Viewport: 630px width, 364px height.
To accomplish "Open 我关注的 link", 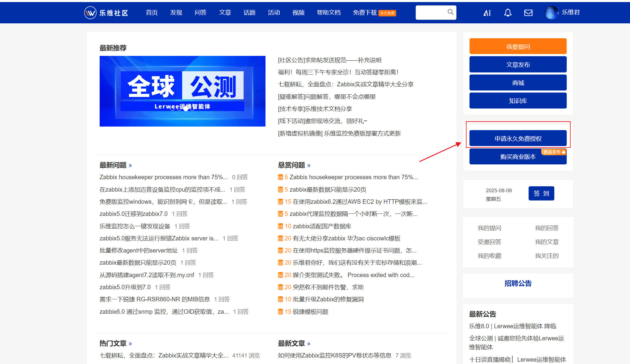I will 547,256.
